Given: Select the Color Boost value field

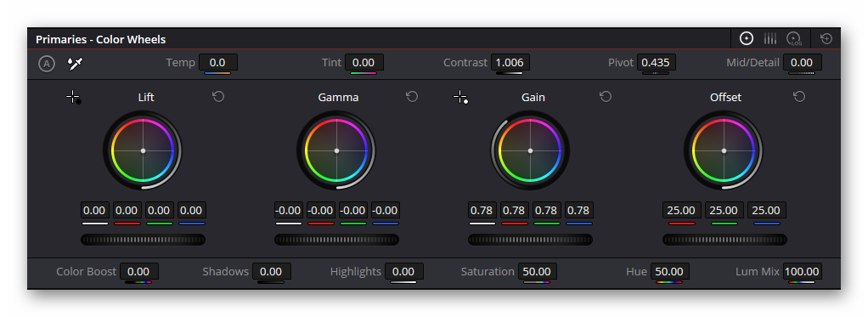Looking at the screenshot, I should click(x=139, y=272).
